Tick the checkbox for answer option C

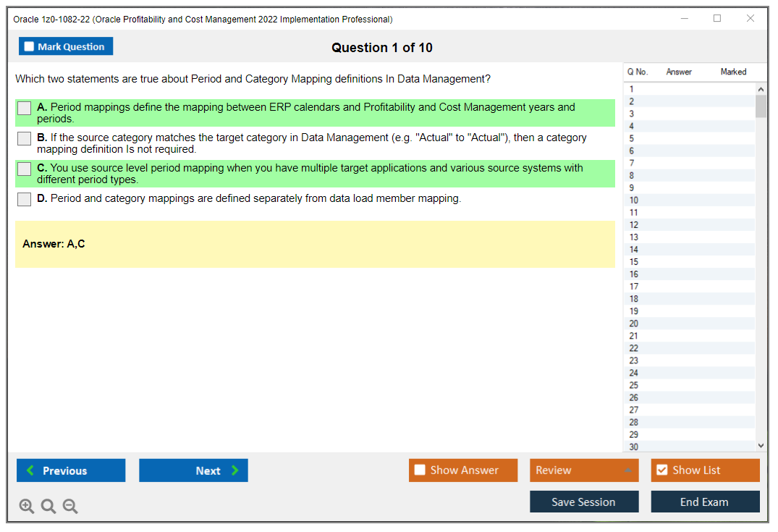pyautogui.click(x=24, y=169)
